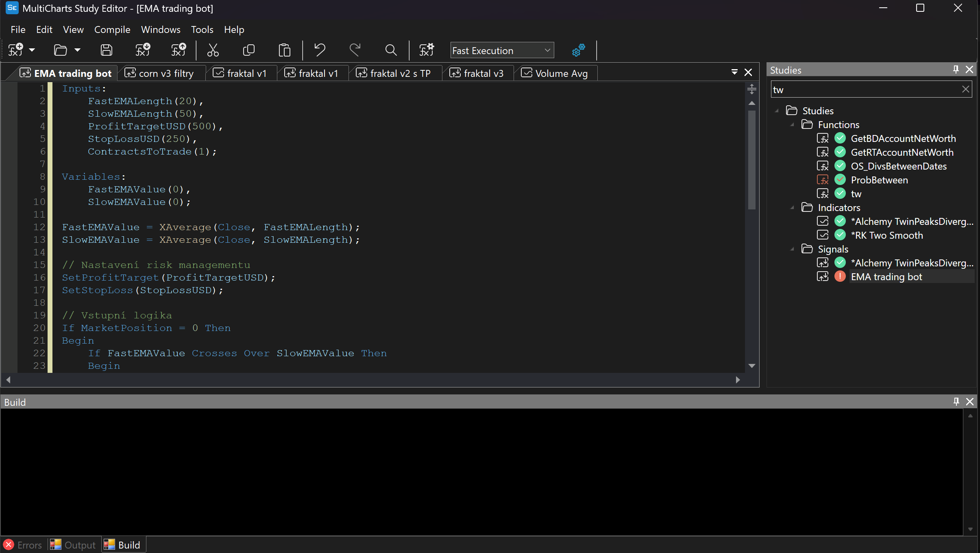
Task: Select OS_DivsBetweenDates function
Action: tap(899, 166)
